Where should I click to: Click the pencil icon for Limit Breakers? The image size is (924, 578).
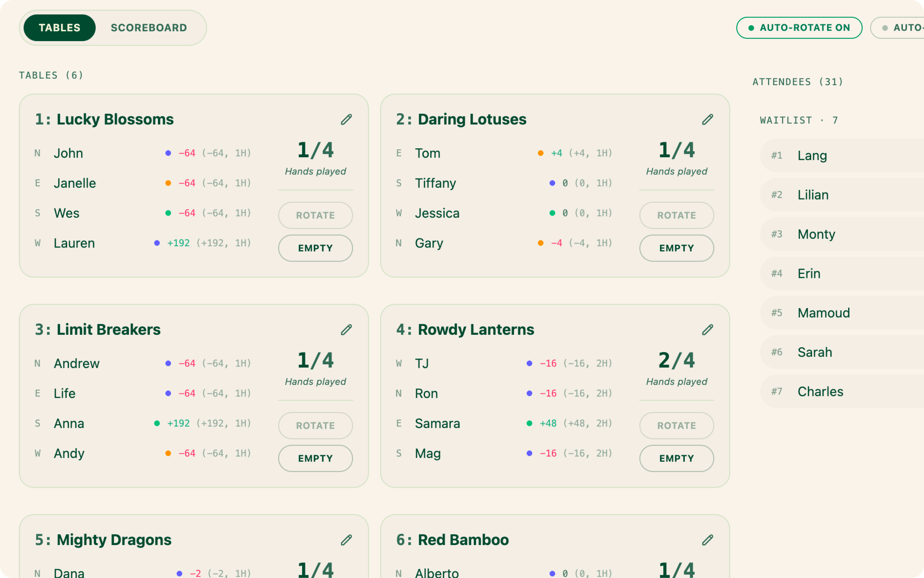tap(346, 330)
